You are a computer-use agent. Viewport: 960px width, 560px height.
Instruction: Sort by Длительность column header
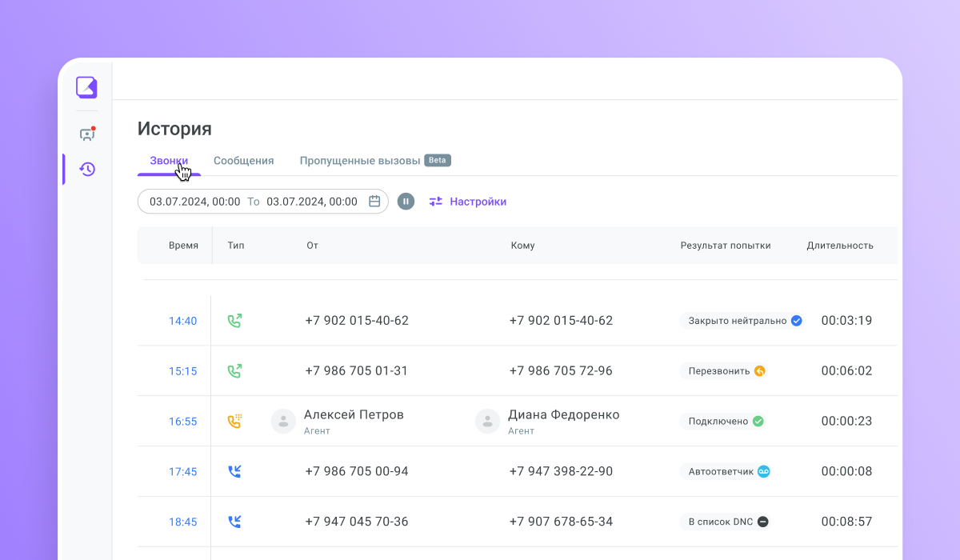[x=840, y=246]
